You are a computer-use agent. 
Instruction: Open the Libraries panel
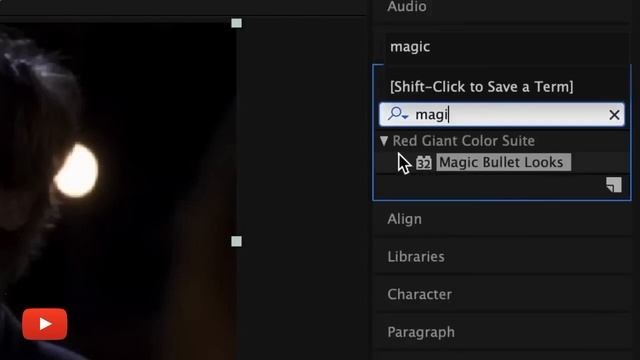coord(416,257)
